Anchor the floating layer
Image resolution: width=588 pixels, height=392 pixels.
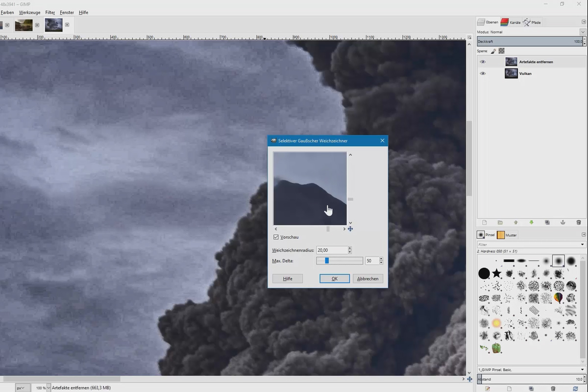[563, 222]
